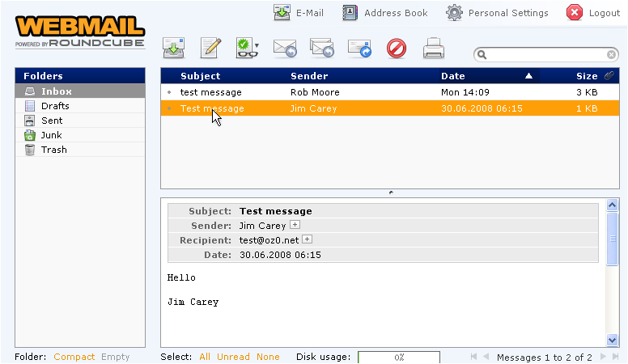The width and height of the screenshot is (628, 364).
Task: Toggle status dot on Jim Carey's message
Action: tap(169, 108)
